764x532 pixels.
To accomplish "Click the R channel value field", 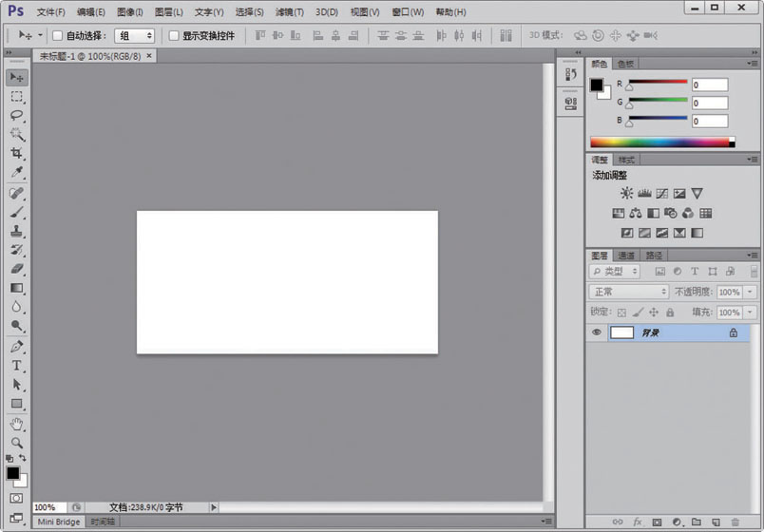I will [709, 85].
